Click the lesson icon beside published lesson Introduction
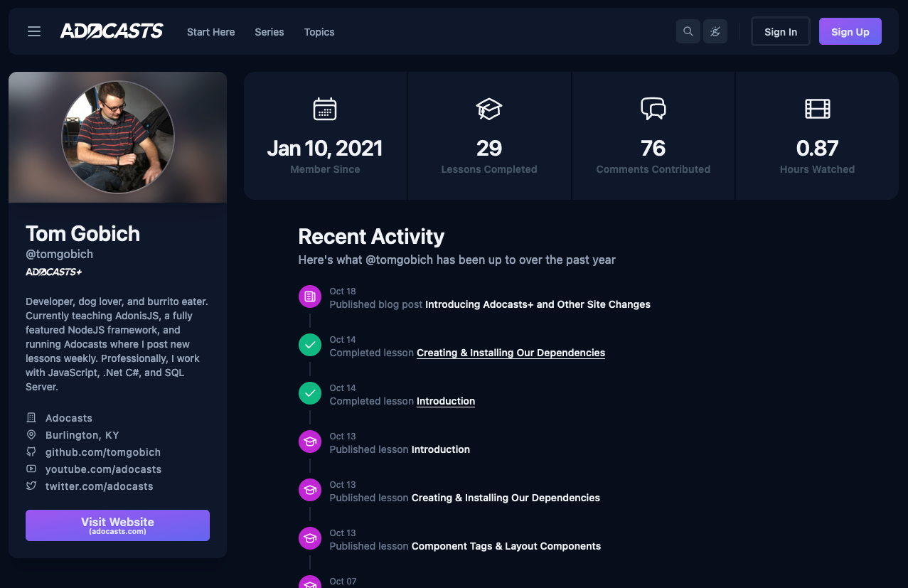 point(310,442)
